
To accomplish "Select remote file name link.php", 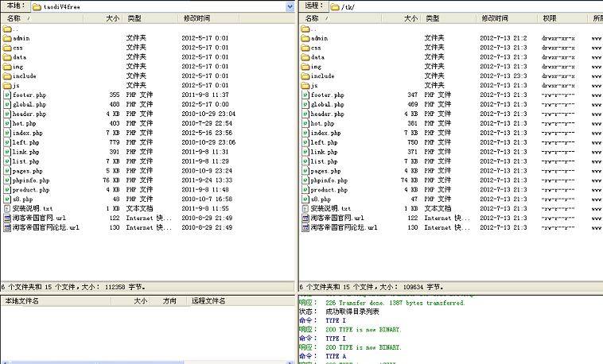I will 324,152.
